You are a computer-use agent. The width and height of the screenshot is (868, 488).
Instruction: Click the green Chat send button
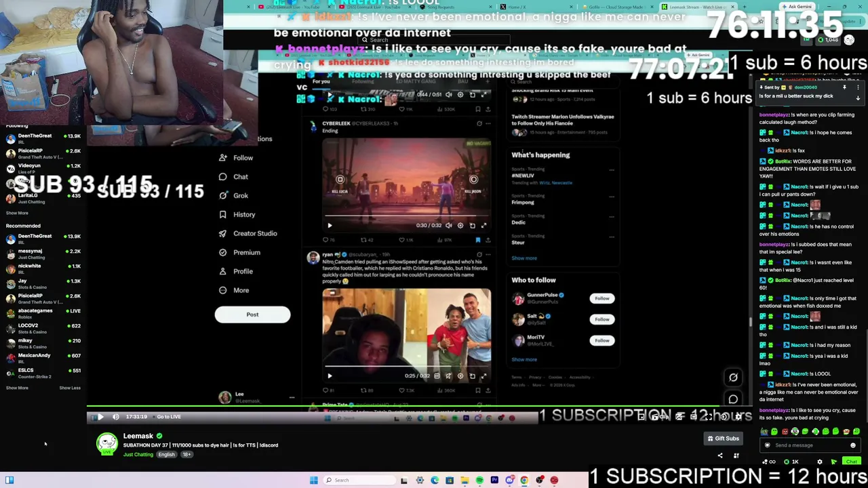coord(851,462)
